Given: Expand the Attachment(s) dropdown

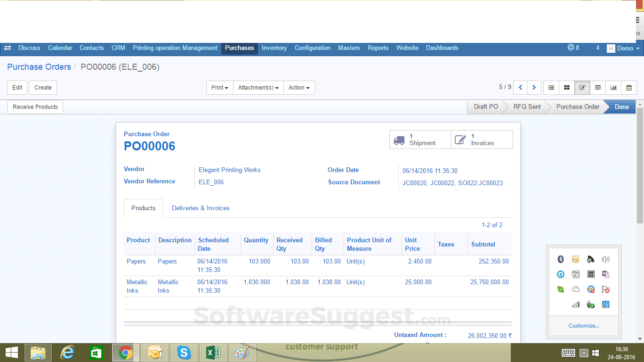Looking at the screenshot, I should click(258, 88).
